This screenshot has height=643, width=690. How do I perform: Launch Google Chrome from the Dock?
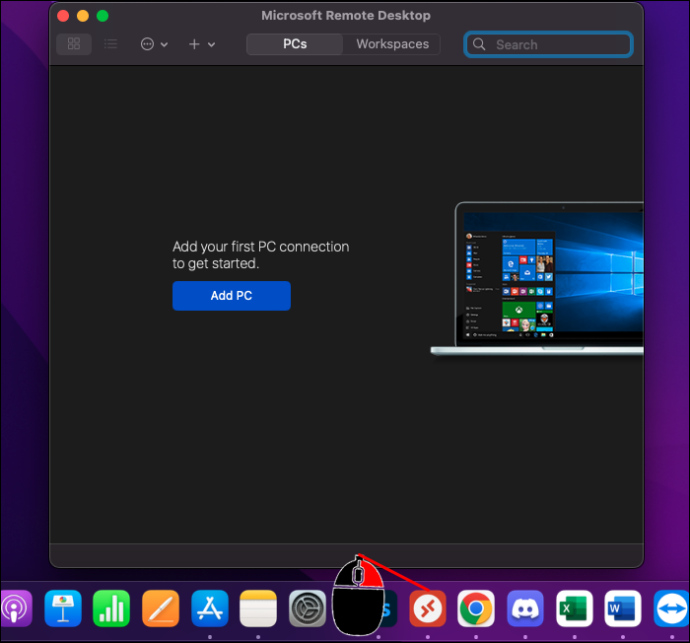[476, 609]
